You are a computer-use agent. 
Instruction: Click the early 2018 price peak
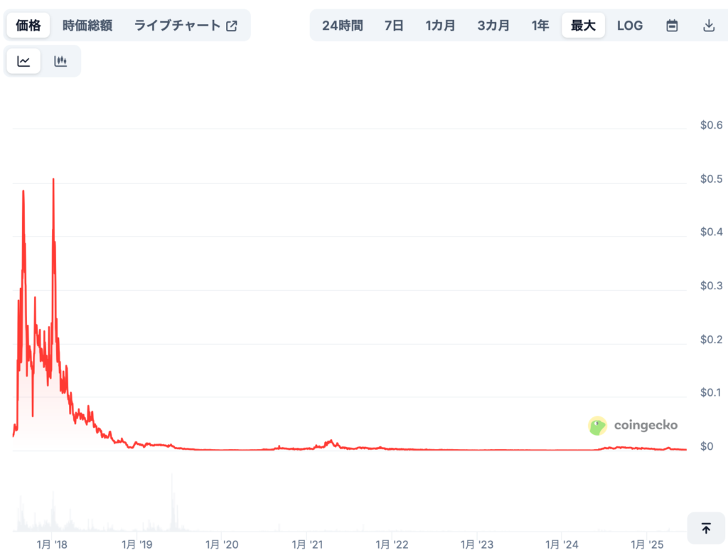(x=53, y=180)
